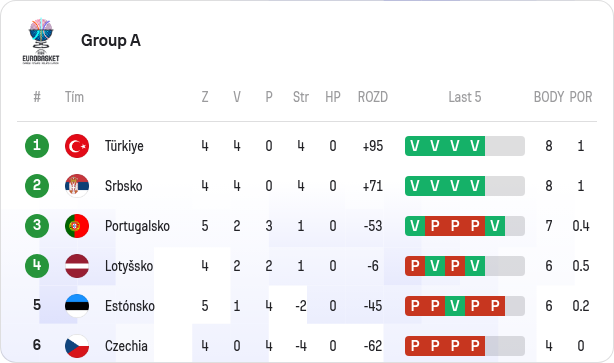Image resolution: width=614 pixels, height=363 pixels.
Task: Click the Czechia flag icon
Action: click(x=77, y=346)
